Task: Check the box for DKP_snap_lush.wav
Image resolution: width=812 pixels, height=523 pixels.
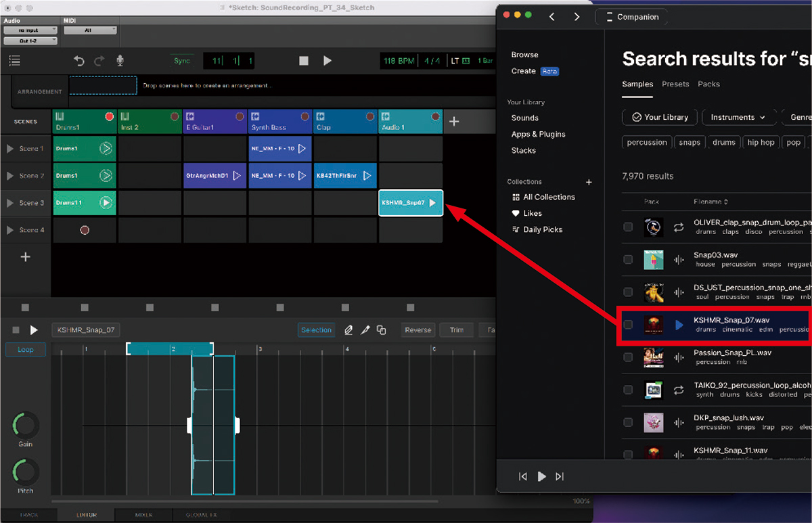Action: pos(628,422)
